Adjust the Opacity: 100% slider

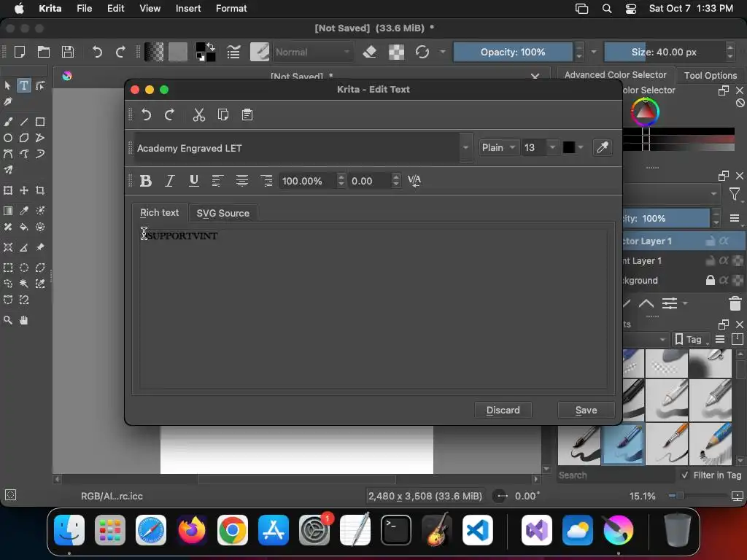pos(513,52)
